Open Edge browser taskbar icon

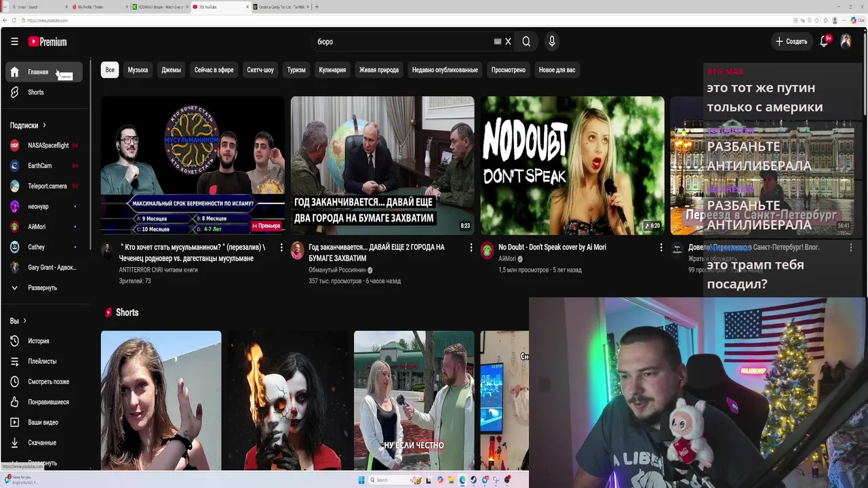point(462,480)
